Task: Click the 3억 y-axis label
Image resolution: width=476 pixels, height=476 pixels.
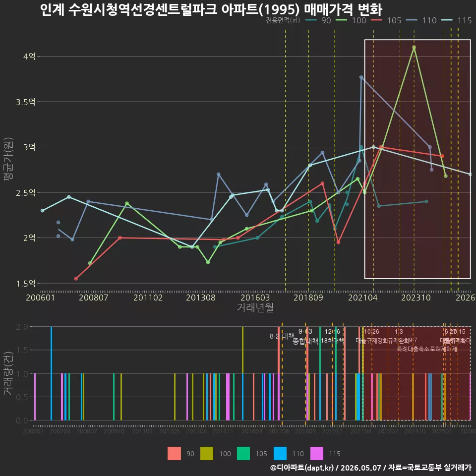Action: pos(29,147)
